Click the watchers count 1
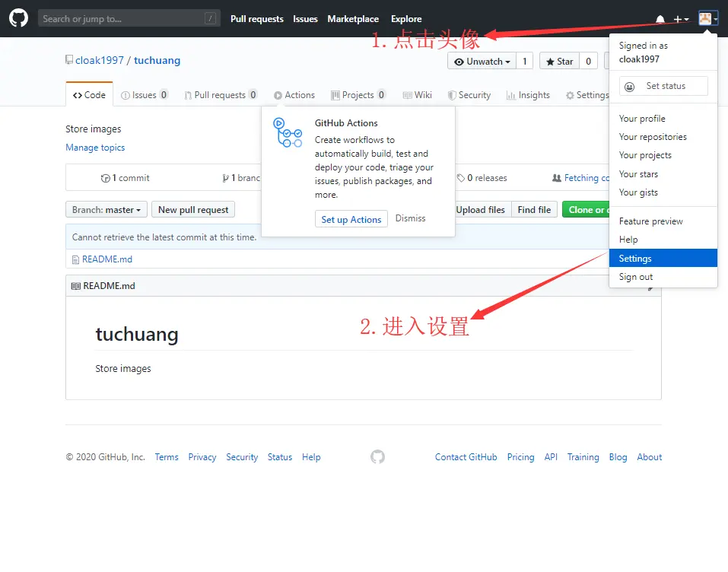 [x=525, y=62]
